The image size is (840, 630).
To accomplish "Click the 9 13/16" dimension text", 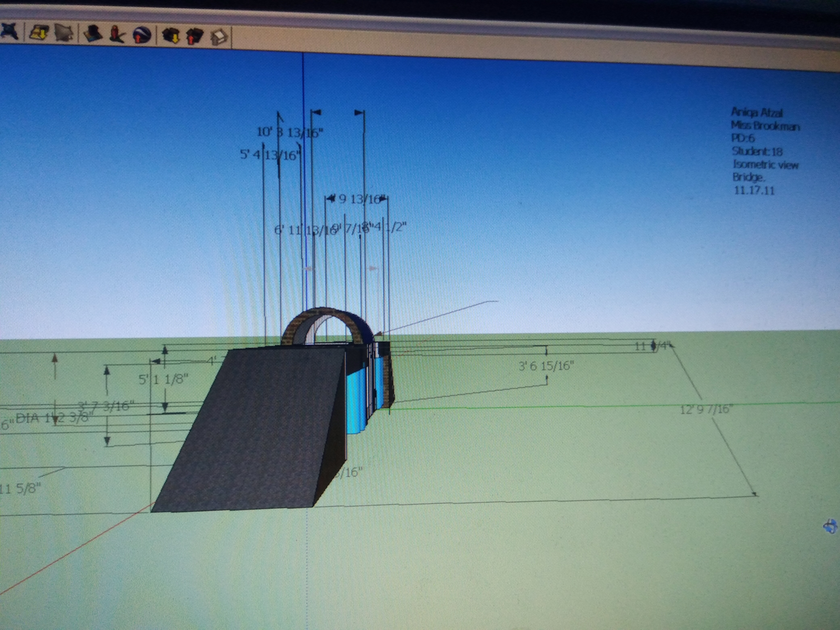I will coord(359,199).
